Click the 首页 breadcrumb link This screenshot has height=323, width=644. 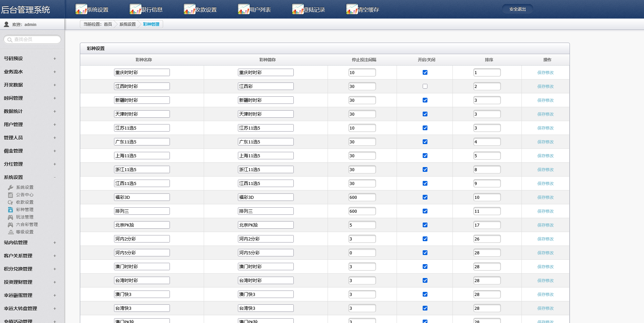coord(108,24)
